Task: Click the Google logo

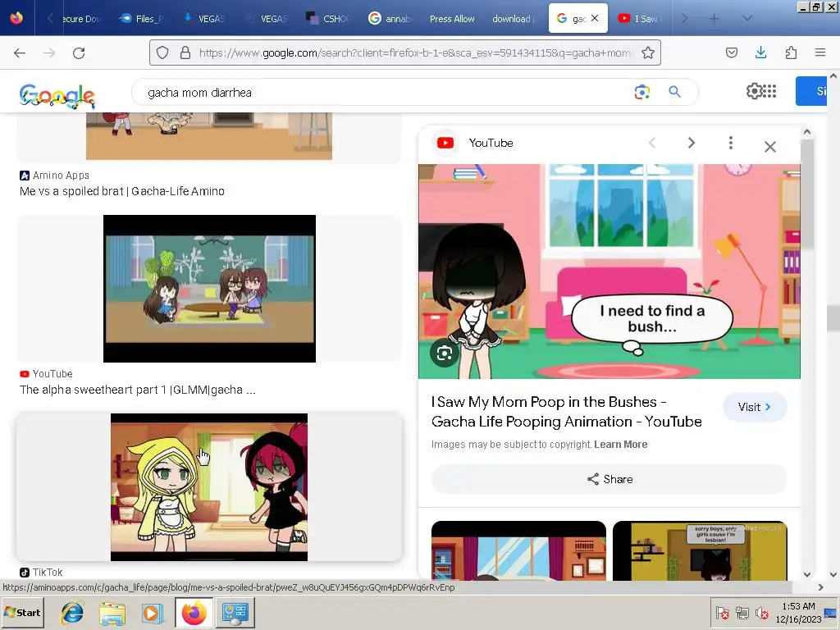Action: (57, 95)
